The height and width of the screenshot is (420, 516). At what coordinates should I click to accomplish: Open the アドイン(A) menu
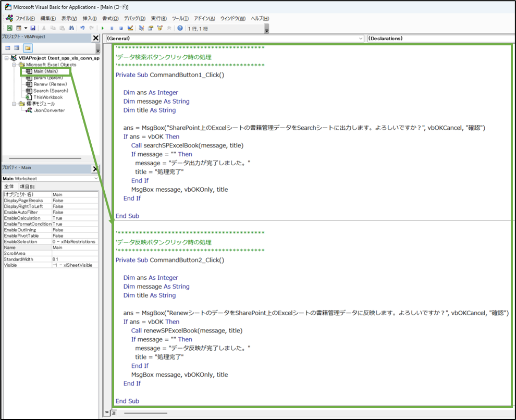click(204, 18)
